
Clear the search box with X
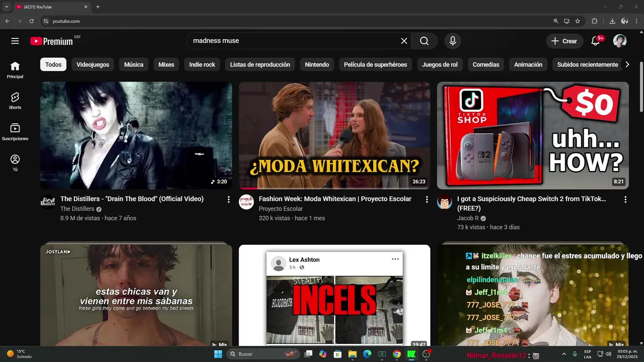click(x=404, y=41)
